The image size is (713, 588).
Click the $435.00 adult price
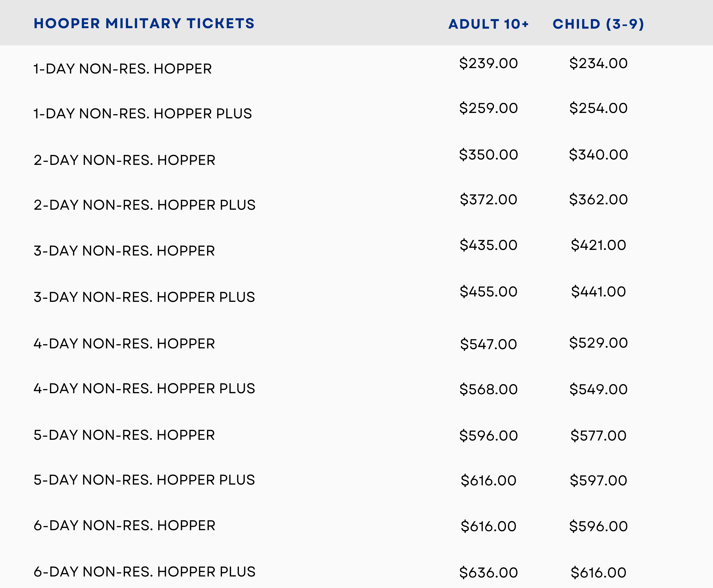point(488,245)
